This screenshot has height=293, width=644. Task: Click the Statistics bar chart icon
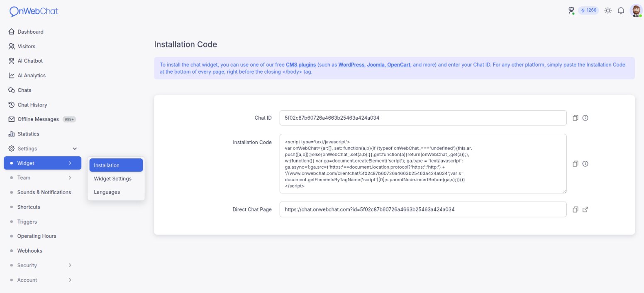pyautogui.click(x=12, y=134)
